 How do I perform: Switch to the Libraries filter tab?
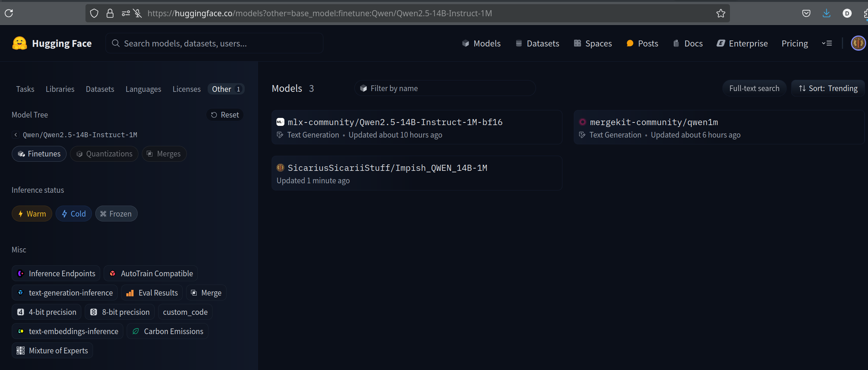60,89
